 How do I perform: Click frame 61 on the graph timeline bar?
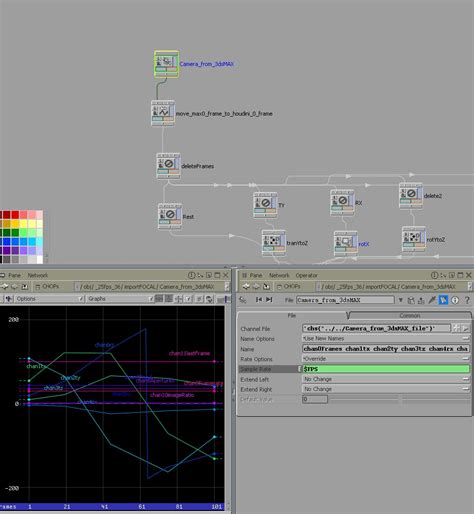point(142,507)
